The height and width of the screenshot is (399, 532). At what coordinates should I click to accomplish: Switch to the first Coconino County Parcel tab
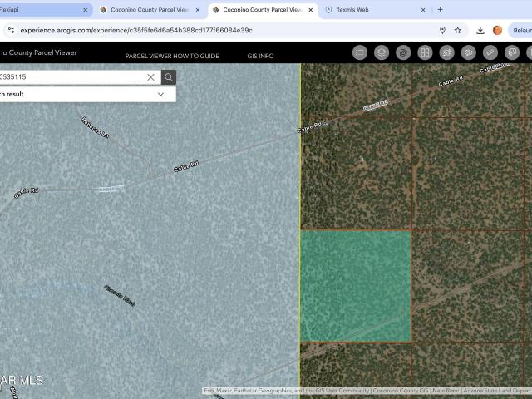coord(150,10)
